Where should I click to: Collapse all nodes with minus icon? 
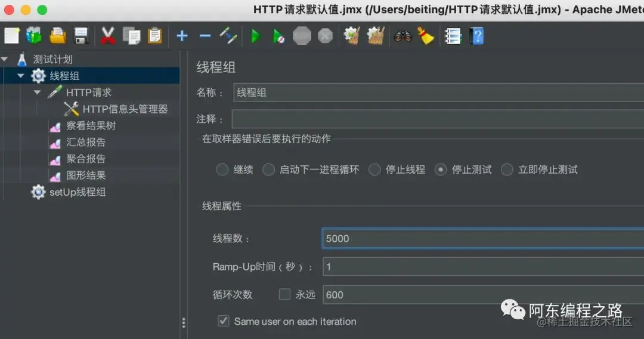(x=205, y=36)
